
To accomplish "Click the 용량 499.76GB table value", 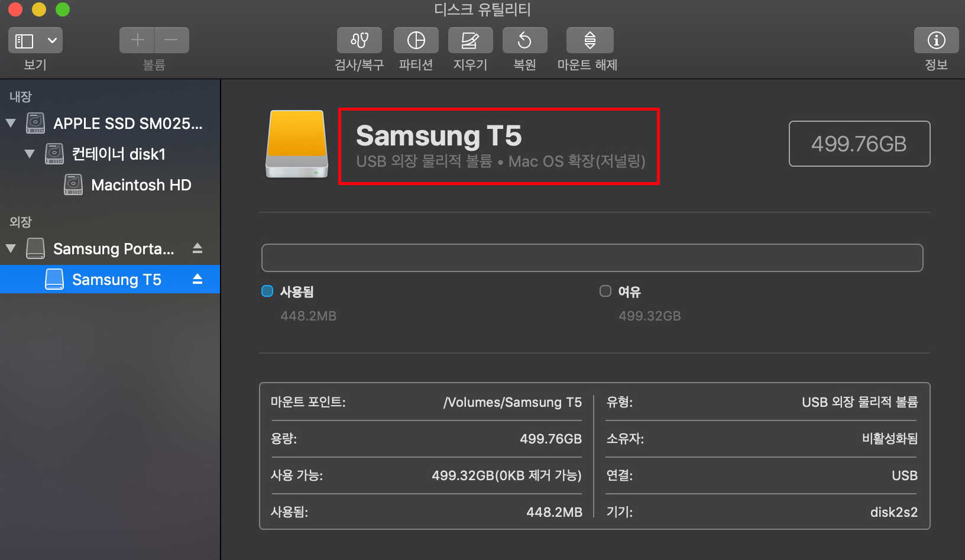I will click(x=550, y=439).
